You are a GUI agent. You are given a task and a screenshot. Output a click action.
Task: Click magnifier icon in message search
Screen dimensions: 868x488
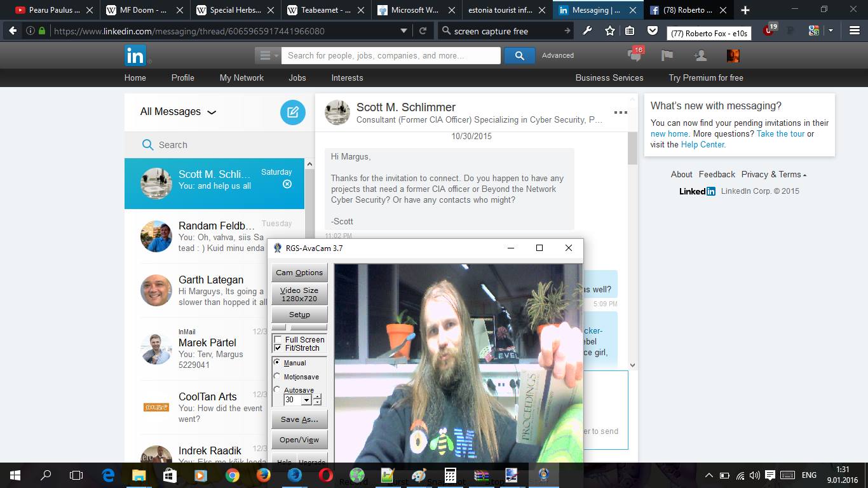pyautogui.click(x=147, y=145)
